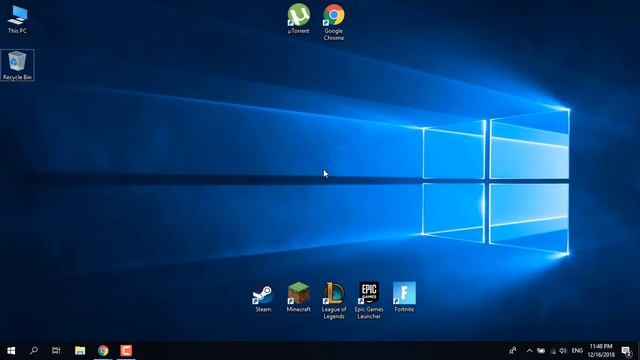Open Task View on the taskbar
640x360 pixels.
point(56,351)
